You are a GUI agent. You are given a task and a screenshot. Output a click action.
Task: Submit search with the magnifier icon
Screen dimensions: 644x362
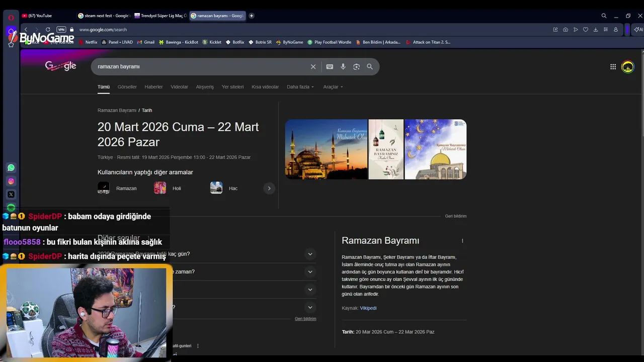pyautogui.click(x=370, y=66)
